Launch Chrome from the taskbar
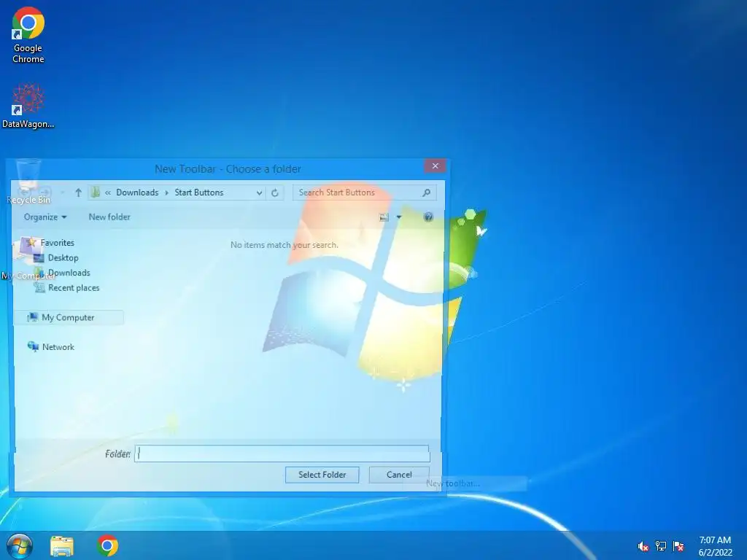The width and height of the screenshot is (747, 560). 108,545
